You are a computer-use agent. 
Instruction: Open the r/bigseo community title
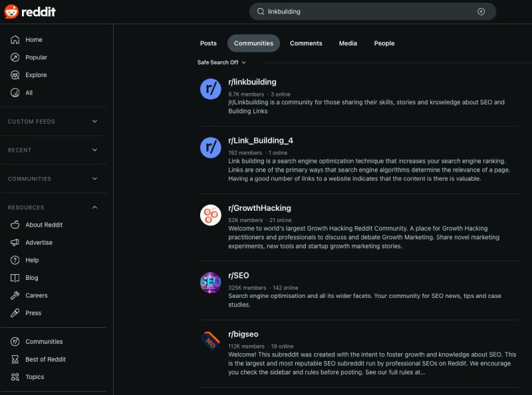pos(243,334)
